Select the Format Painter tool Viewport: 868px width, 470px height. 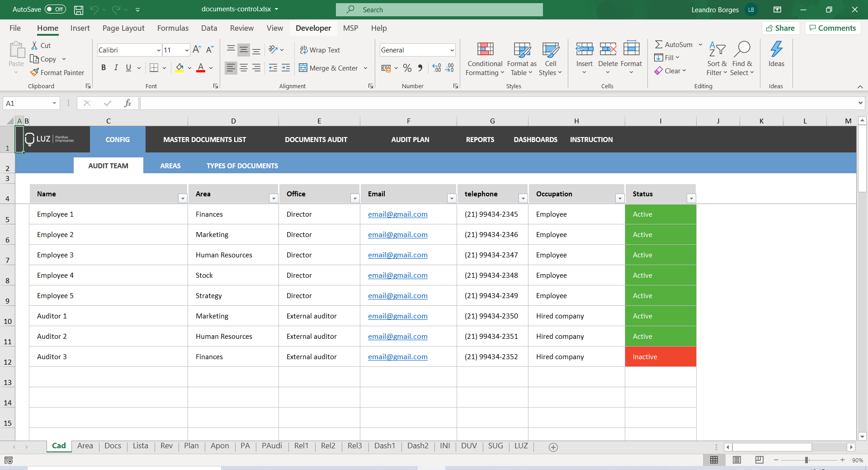[x=57, y=72]
